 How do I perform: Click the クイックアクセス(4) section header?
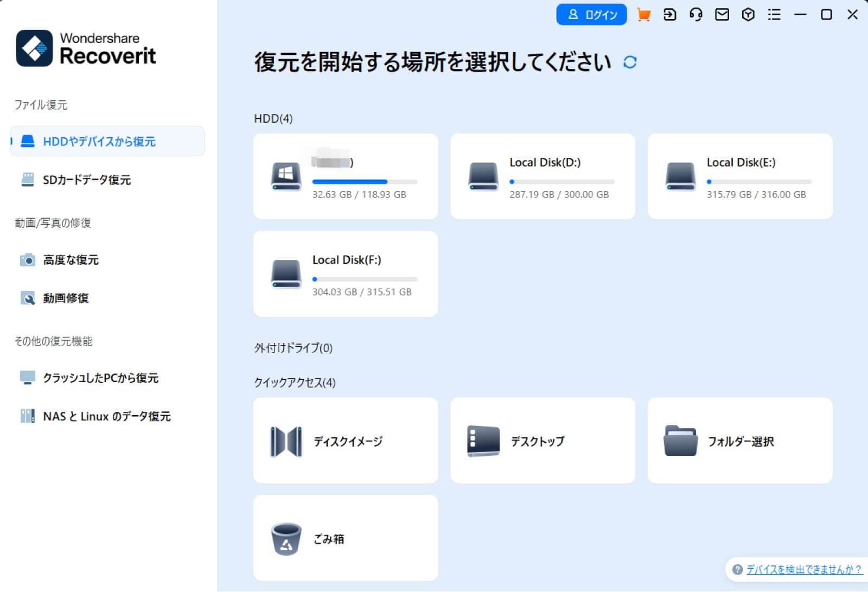tap(295, 383)
